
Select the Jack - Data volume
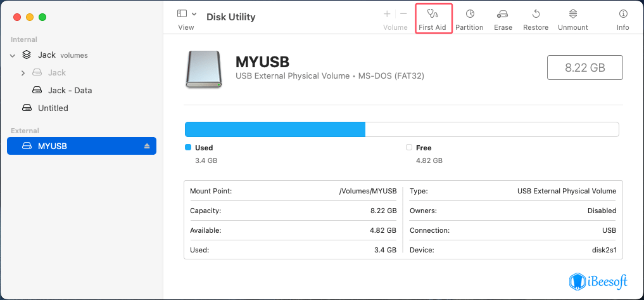70,90
